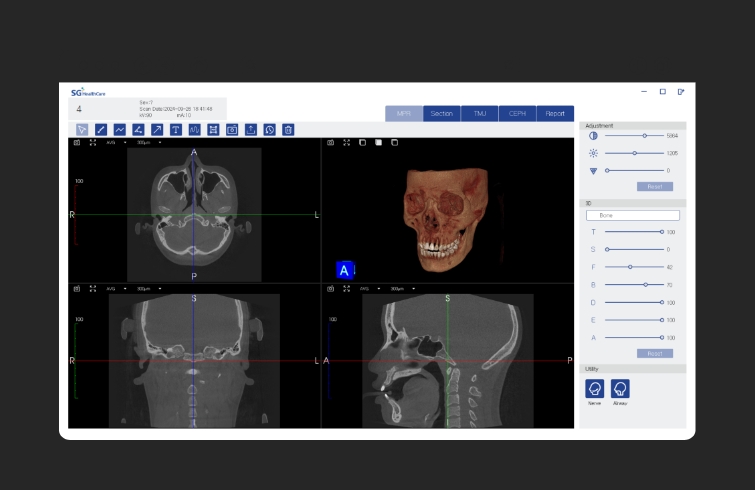755x490 pixels.
Task: Click the patient info header showing 4
Action: [x=147, y=109]
